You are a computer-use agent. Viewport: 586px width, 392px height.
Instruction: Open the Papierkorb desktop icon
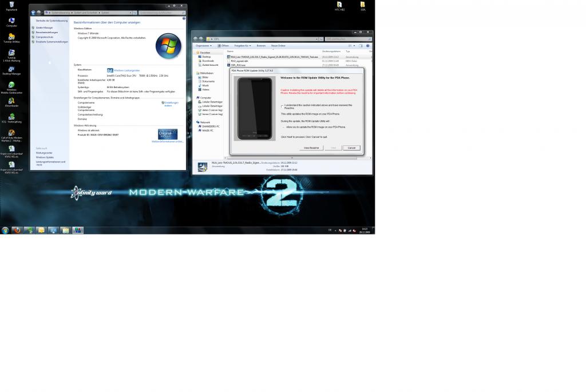click(x=11, y=6)
